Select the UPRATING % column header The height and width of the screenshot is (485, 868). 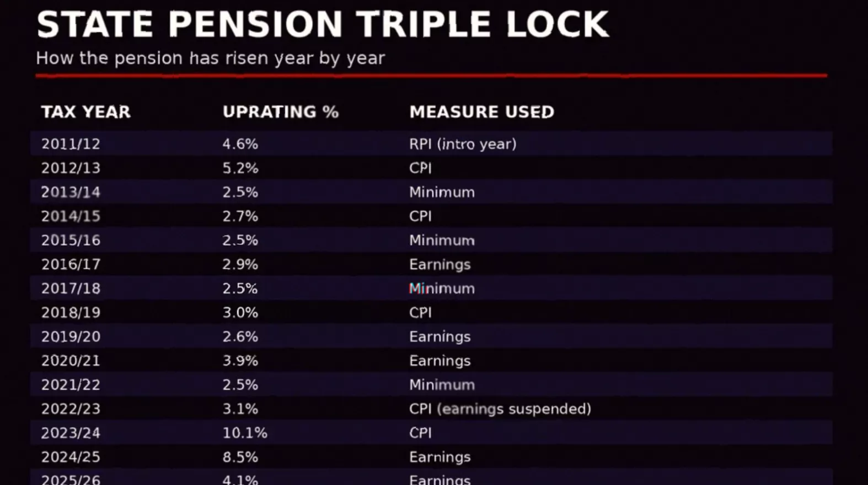coord(280,112)
